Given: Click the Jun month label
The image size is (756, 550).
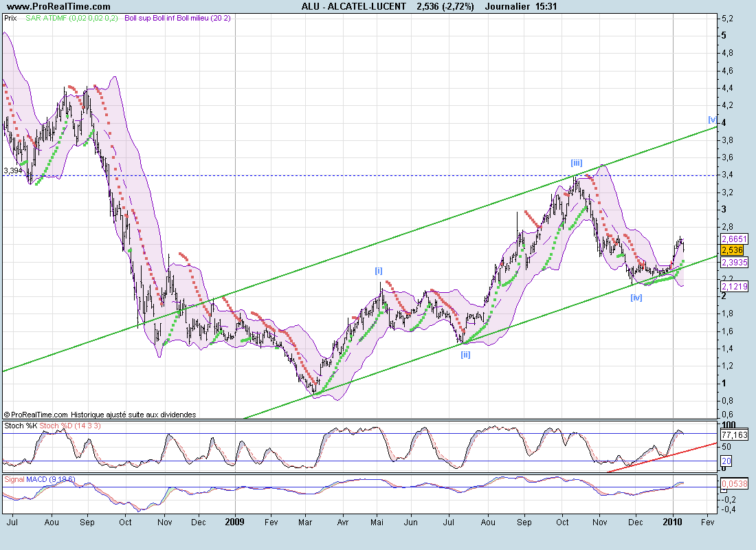Looking at the screenshot, I should point(411,522).
